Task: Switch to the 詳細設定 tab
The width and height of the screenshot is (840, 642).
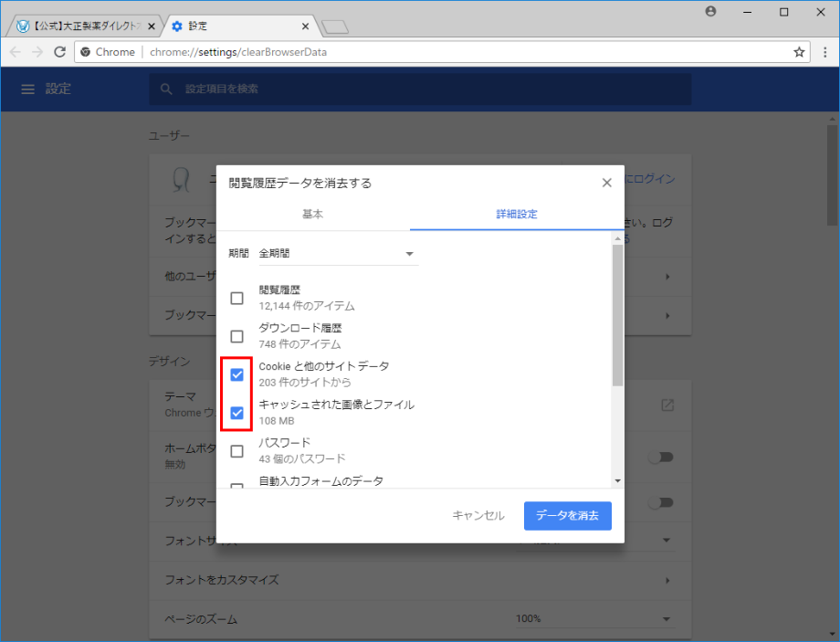Action: coord(517,215)
